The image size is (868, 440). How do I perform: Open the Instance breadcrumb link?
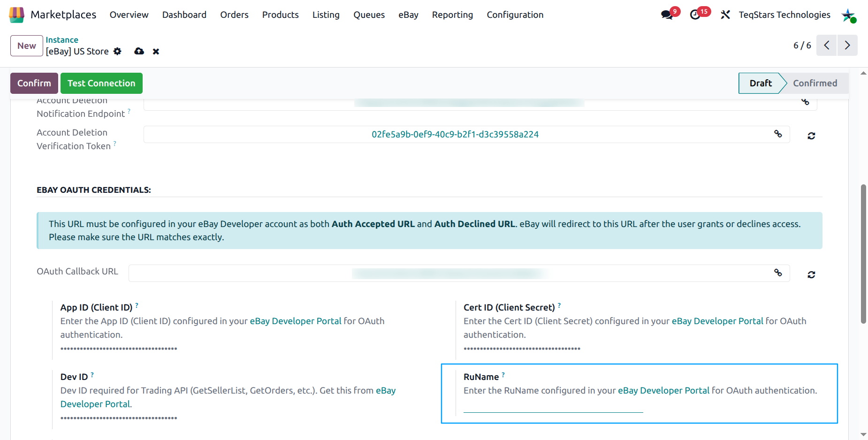pyautogui.click(x=62, y=40)
